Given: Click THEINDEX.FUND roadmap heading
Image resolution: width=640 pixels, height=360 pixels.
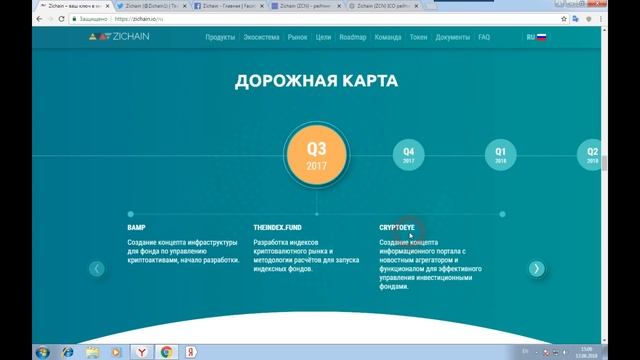Looking at the screenshot, I should (278, 227).
